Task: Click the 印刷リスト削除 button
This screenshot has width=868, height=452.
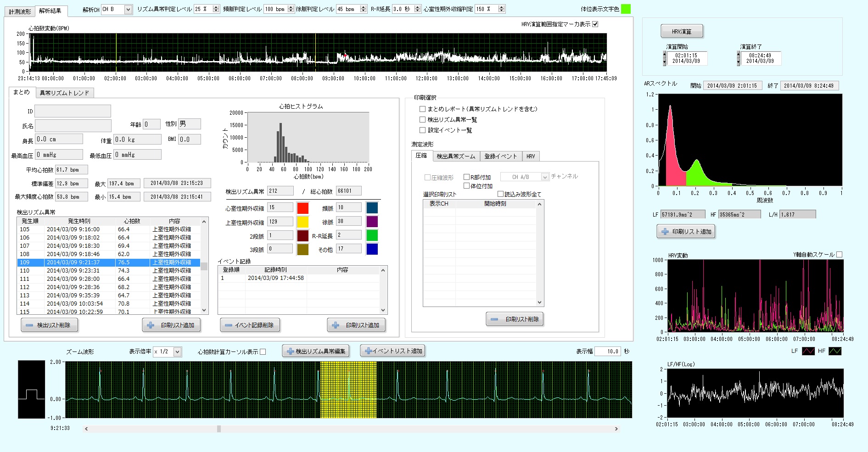Action: pyautogui.click(x=515, y=319)
